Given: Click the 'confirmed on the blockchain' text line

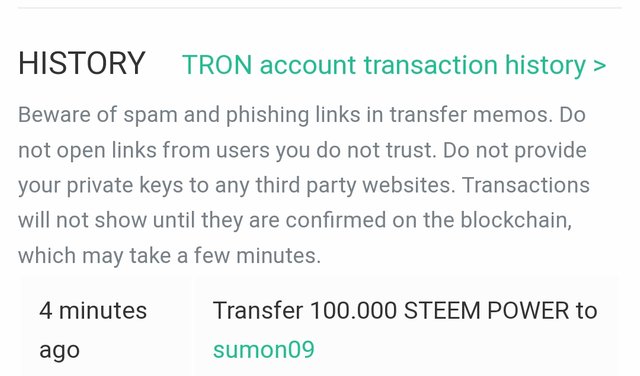Looking at the screenshot, I should click(295, 220).
